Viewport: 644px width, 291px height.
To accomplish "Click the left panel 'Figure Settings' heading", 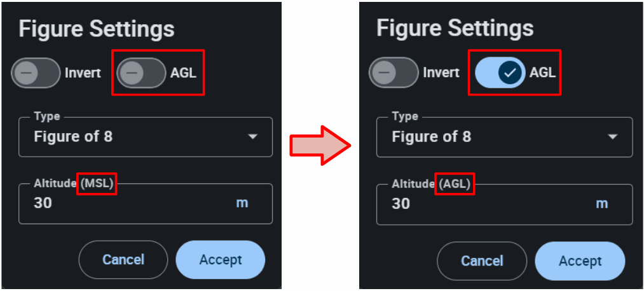I will 97,29.
